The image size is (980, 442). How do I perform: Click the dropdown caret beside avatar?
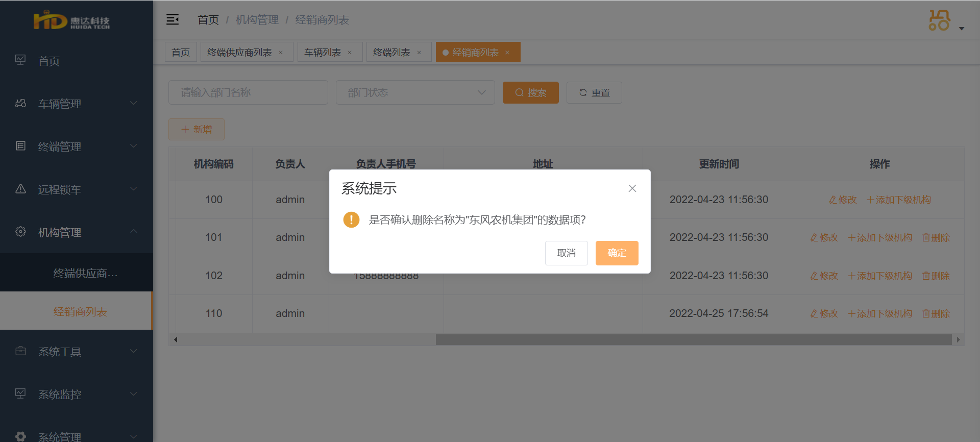click(x=962, y=29)
